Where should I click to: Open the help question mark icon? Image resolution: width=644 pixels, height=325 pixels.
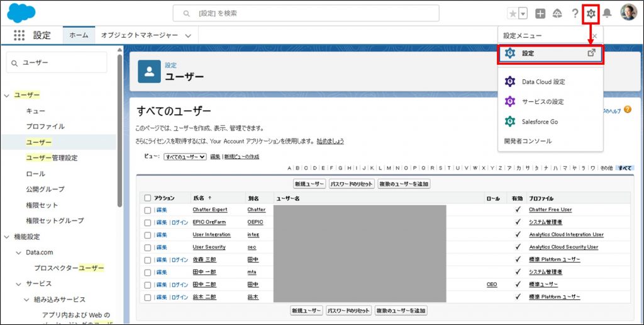click(575, 13)
